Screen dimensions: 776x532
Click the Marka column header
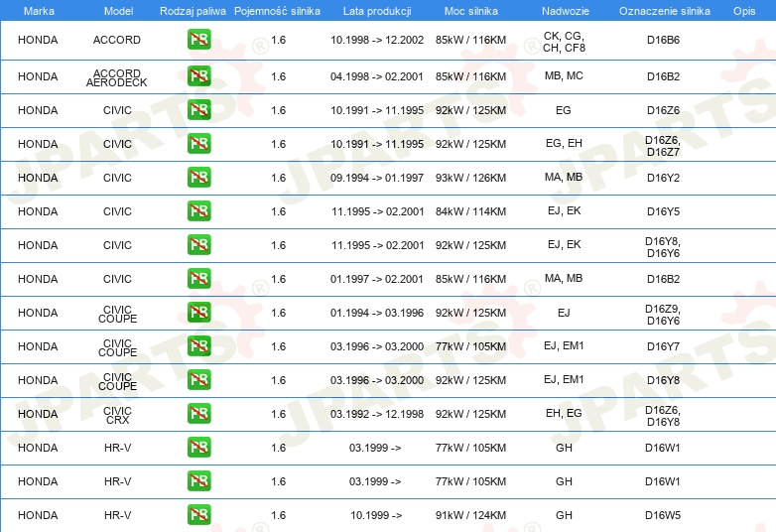pos(39,11)
